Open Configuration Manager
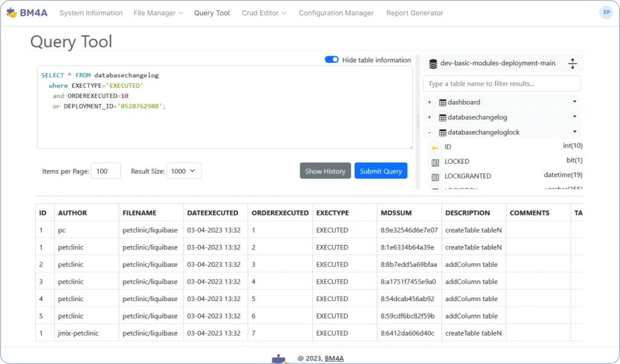 coord(336,13)
